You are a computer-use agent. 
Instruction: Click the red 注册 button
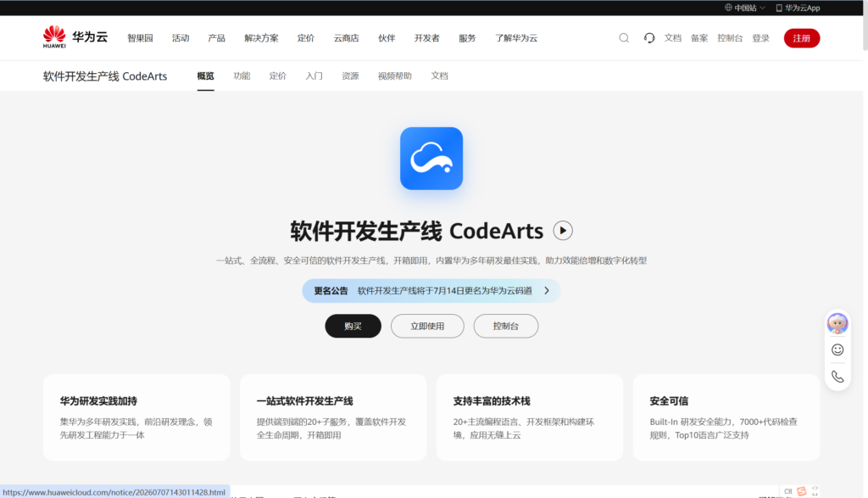(x=802, y=37)
